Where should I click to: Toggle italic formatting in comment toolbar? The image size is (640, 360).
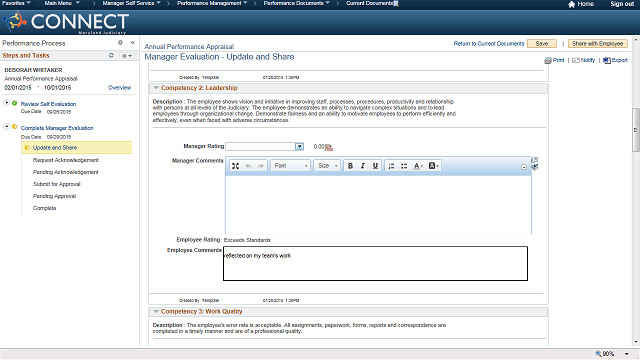(x=362, y=166)
